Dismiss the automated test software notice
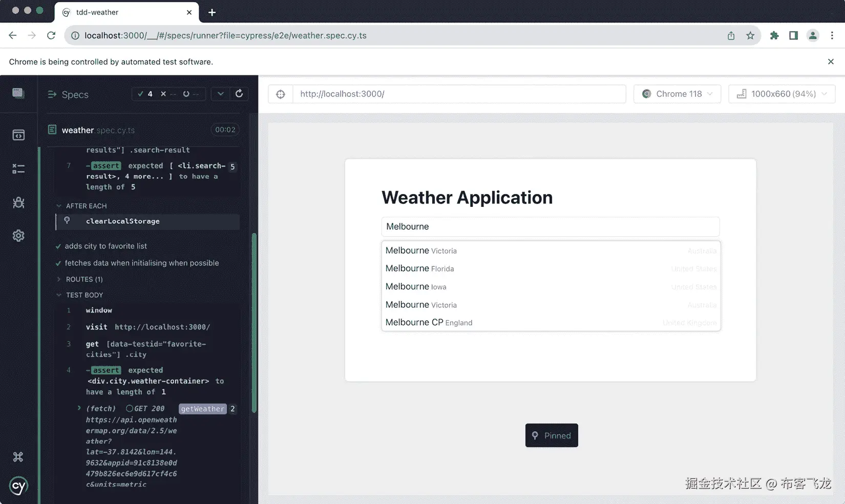The image size is (845, 504). point(831,61)
